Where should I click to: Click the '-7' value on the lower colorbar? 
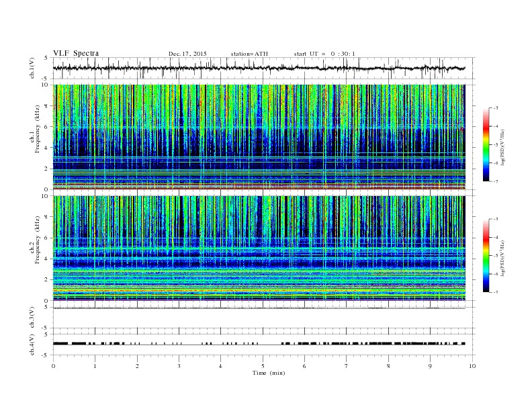[496, 292]
